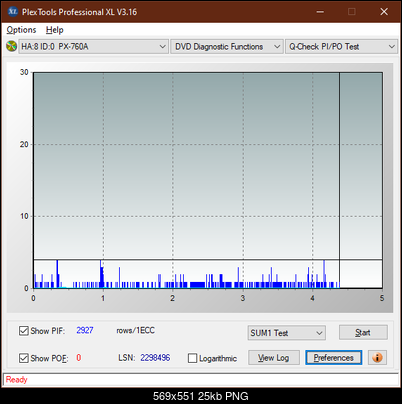The height and width of the screenshot is (404, 402).
Task: Expand the SUM1 Test dropdown
Action: [287, 333]
